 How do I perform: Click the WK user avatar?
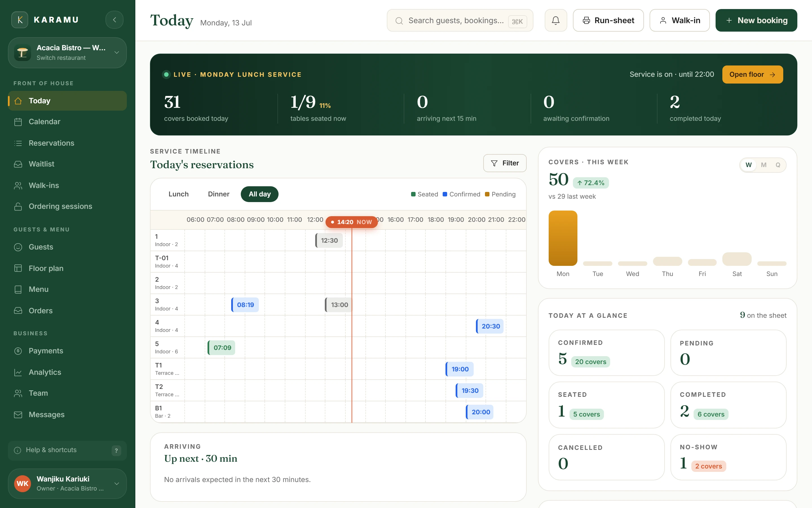23,483
